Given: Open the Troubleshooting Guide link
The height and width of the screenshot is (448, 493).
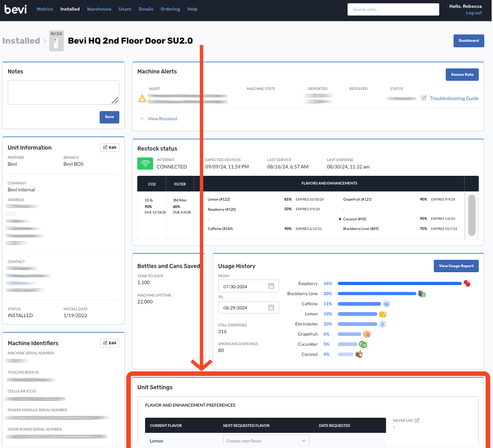Looking at the screenshot, I should pos(454,98).
